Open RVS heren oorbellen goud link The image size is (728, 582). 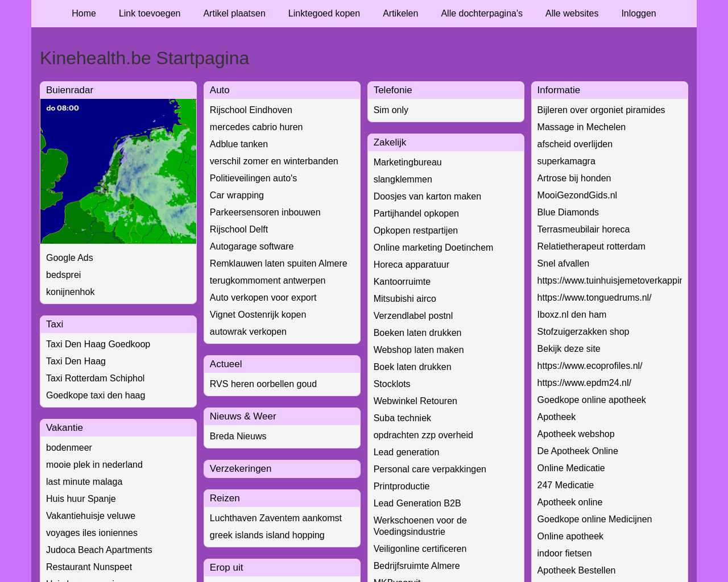pyautogui.click(x=263, y=384)
